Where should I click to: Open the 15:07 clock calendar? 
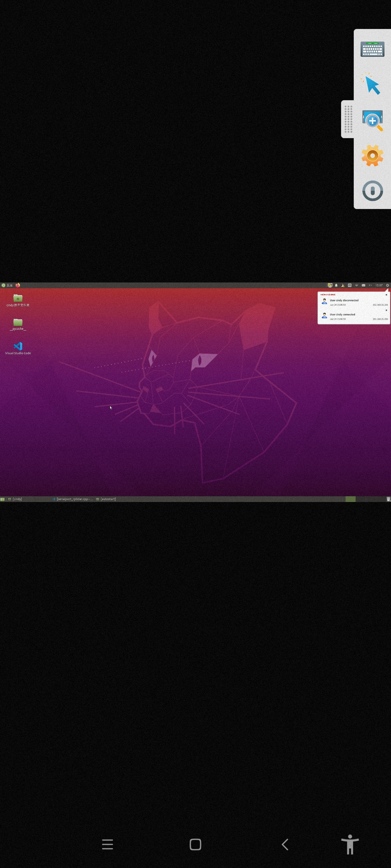point(379,285)
